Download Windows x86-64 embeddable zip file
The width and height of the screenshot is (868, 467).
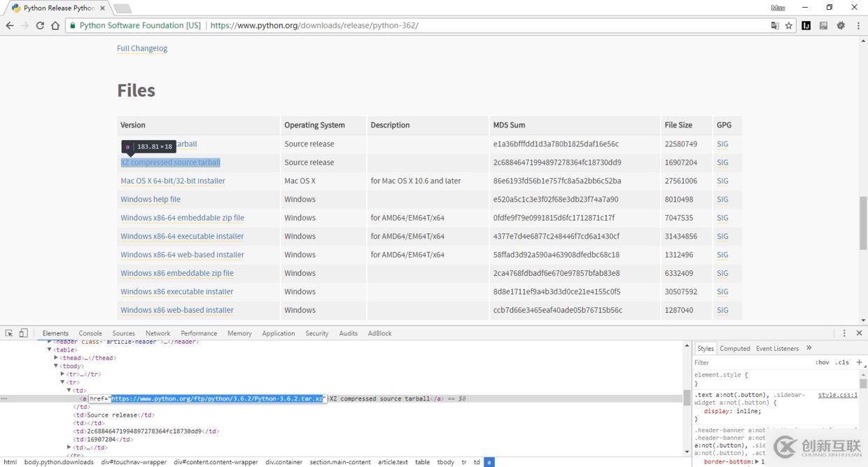click(x=182, y=218)
